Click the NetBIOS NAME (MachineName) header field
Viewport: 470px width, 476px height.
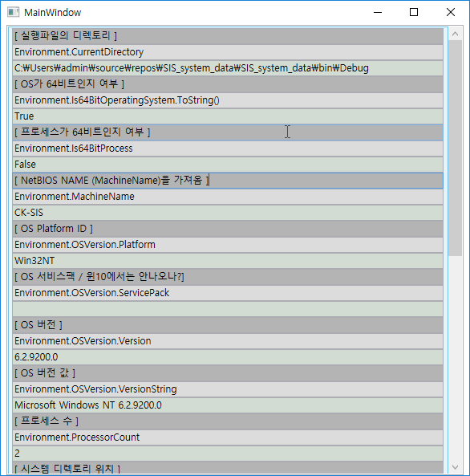click(228, 181)
